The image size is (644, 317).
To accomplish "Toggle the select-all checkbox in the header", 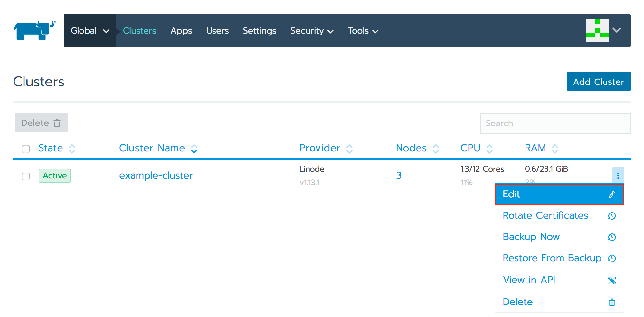I will [x=25, y=149].
